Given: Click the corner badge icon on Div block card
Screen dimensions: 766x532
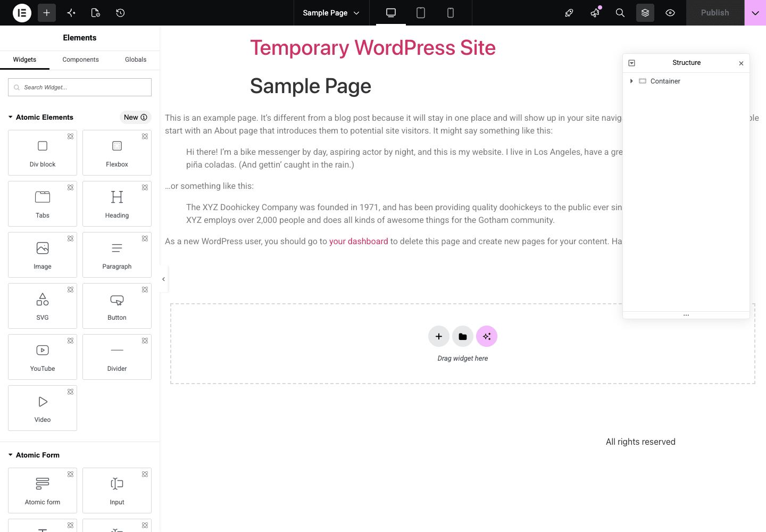Looking at the screenshot, I should coord(70,137).
